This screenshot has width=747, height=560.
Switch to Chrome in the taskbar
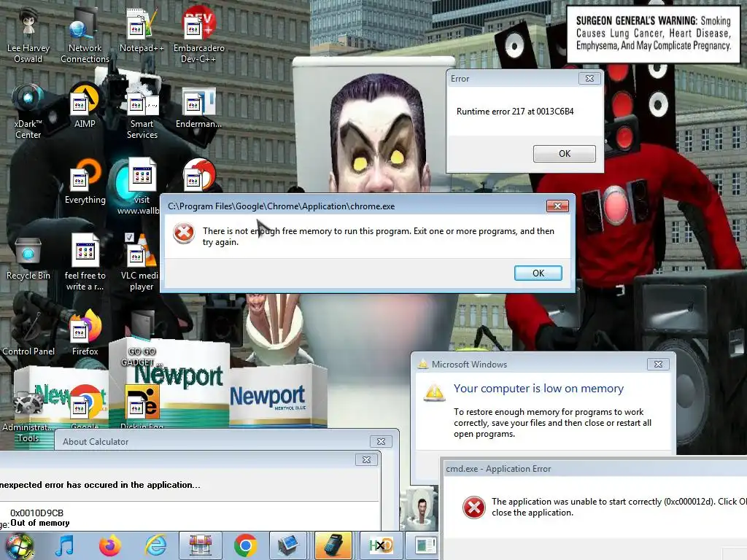(246, 545)
